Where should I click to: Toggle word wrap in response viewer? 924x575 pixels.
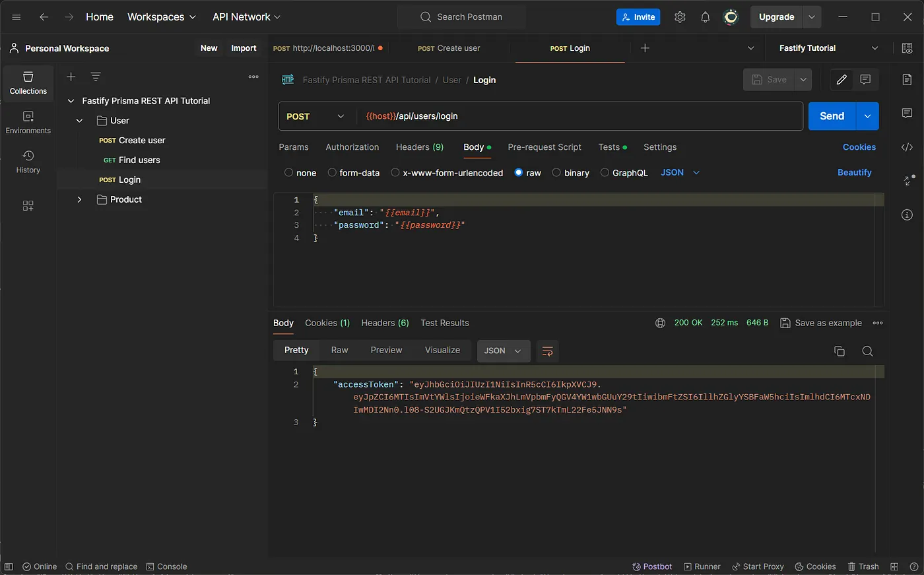coord(547,351)
